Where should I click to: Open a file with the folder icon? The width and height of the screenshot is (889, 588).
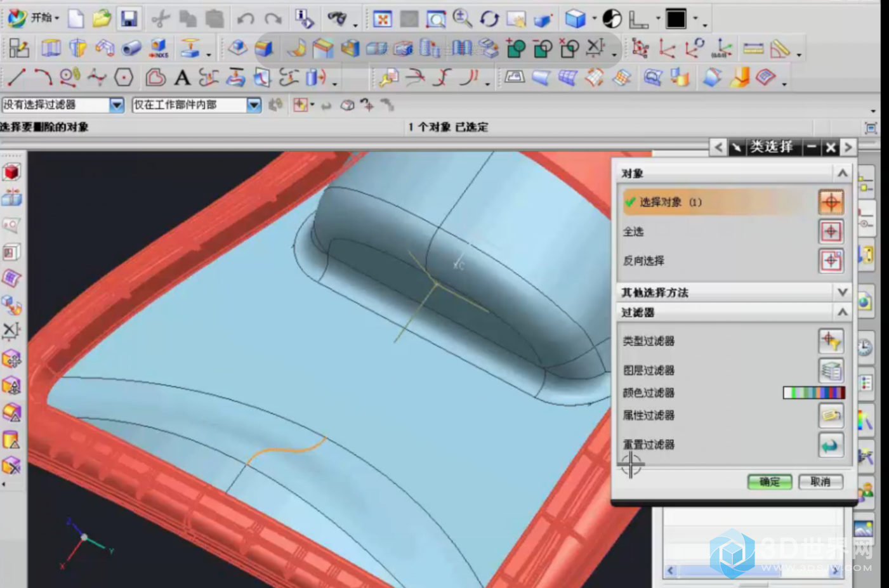102,19
